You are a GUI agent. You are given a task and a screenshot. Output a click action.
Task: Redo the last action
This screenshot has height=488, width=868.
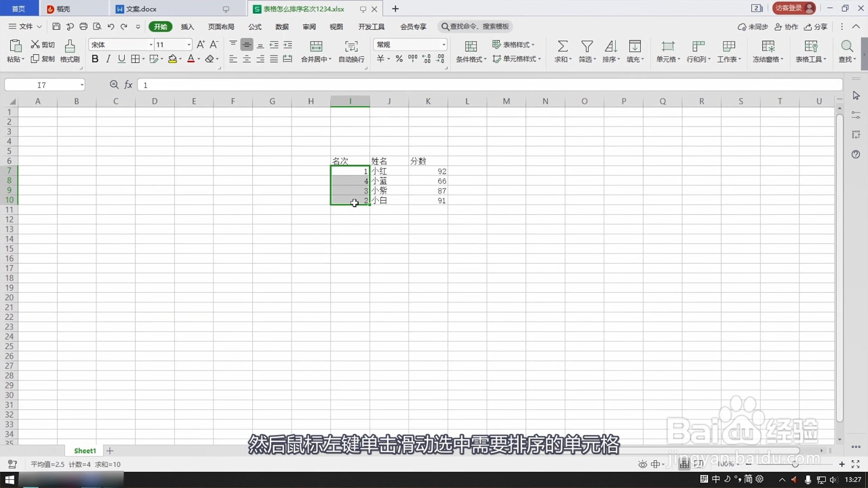124,27
